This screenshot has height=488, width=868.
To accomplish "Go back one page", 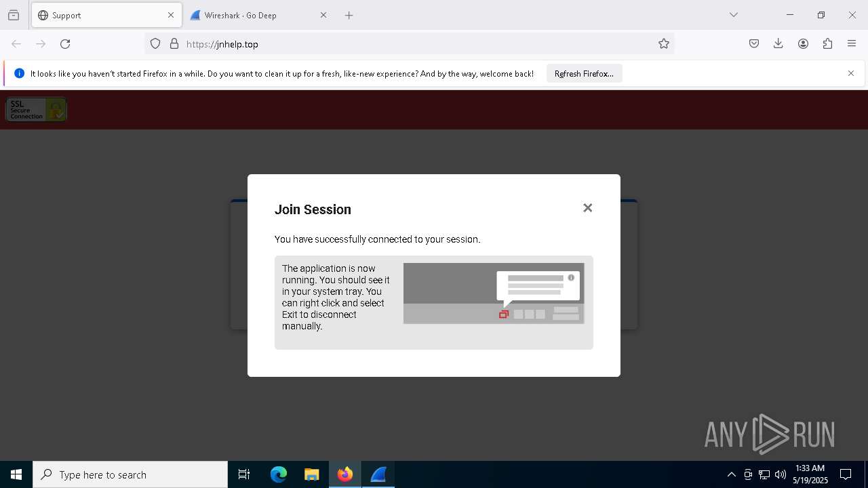I will (x=16, y=44).
